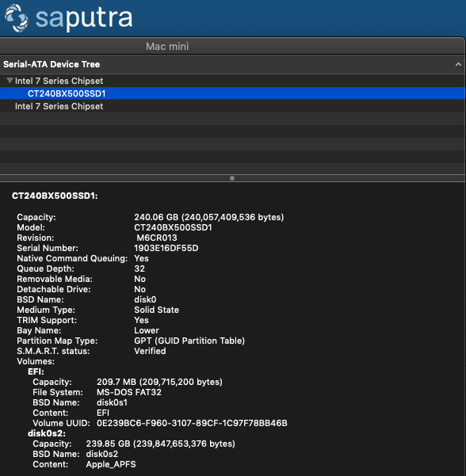The image size is (466, 476).
Task: Click the S.M.A.R.T. status: label
Action: 53,351
